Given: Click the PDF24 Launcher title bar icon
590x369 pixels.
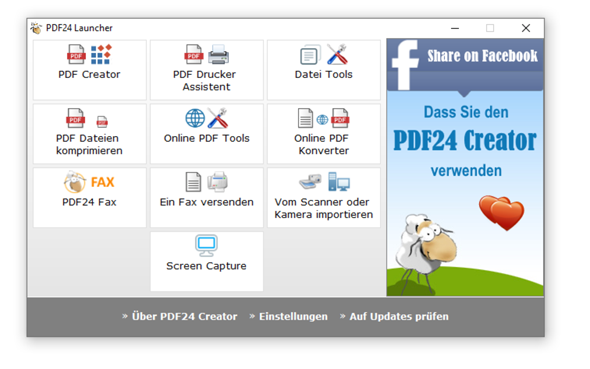Looking at the screenshot, I should point(36,28).
